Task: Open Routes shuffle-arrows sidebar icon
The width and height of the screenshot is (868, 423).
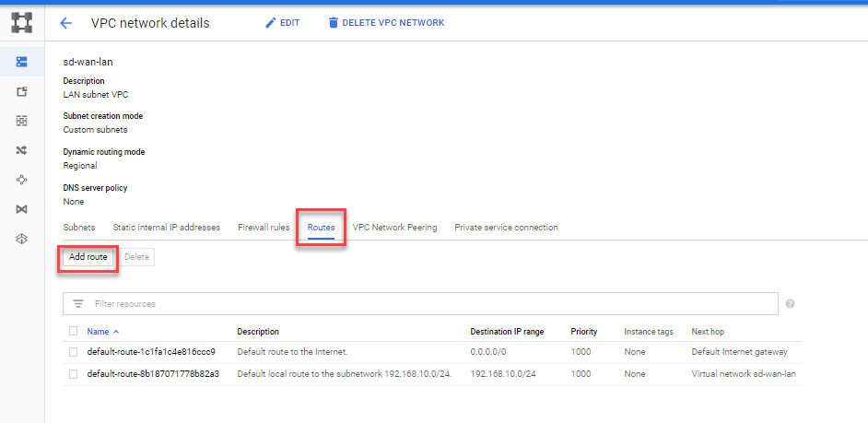Action: [x=21, y=150]
